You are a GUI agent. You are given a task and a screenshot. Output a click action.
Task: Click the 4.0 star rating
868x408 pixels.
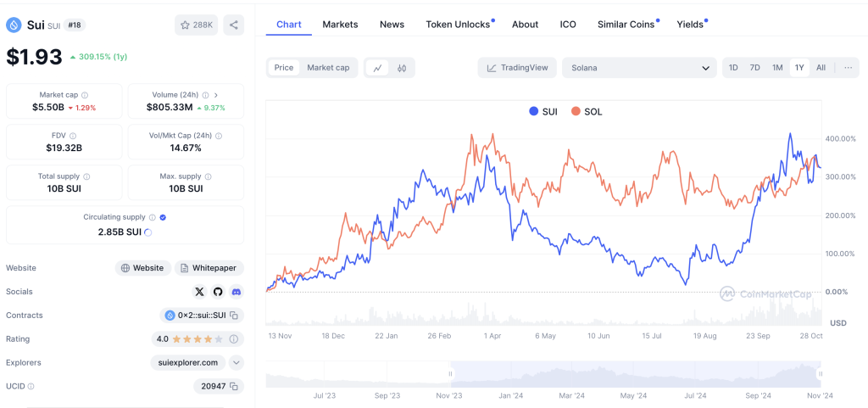pos(190,338)
